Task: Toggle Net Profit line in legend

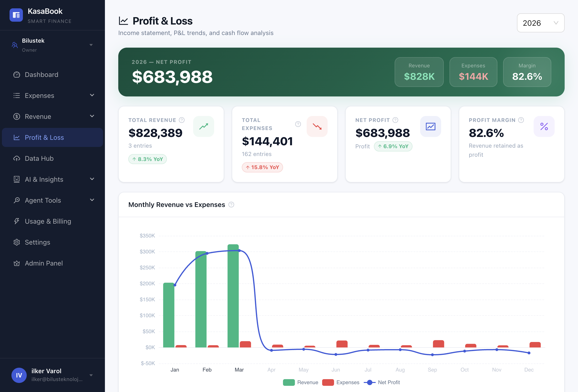Action: pos(382,382)
